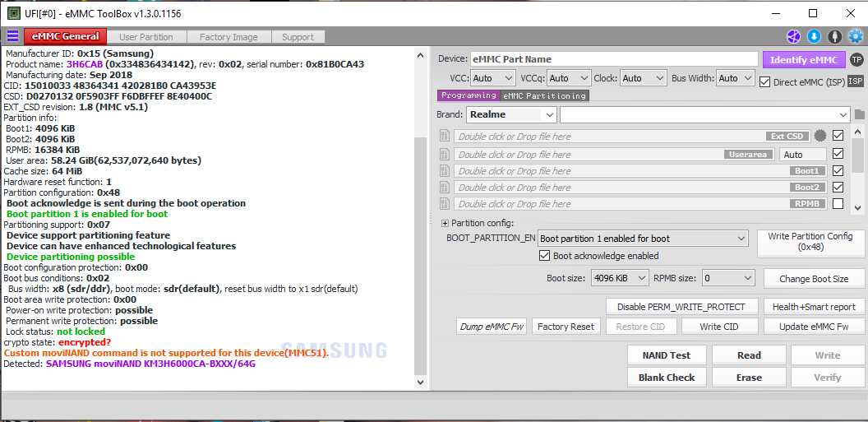Open the Brand dropdown showing Realme

[511, 114]
